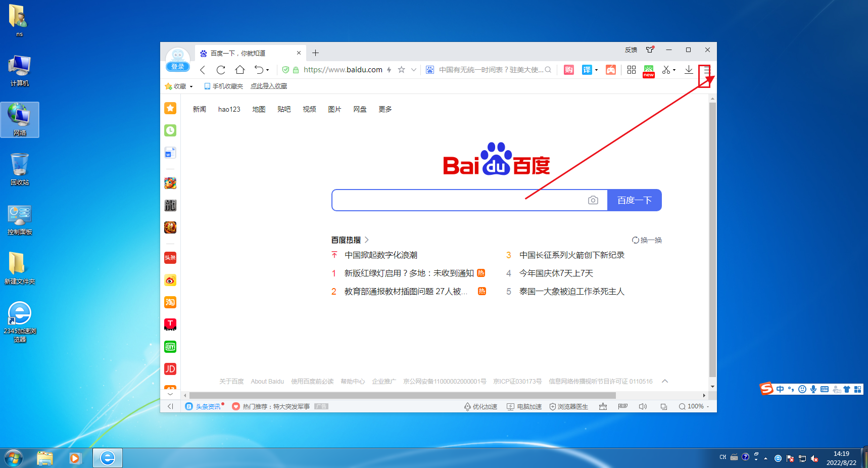Open the 百度热搜 heading link
Viewport: 868px width, 468px height.
pos(350,240)
